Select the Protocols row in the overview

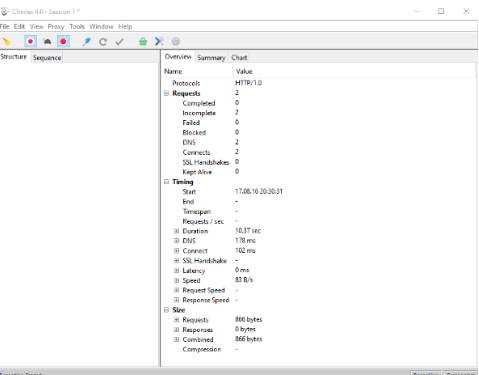coord(318,83)
